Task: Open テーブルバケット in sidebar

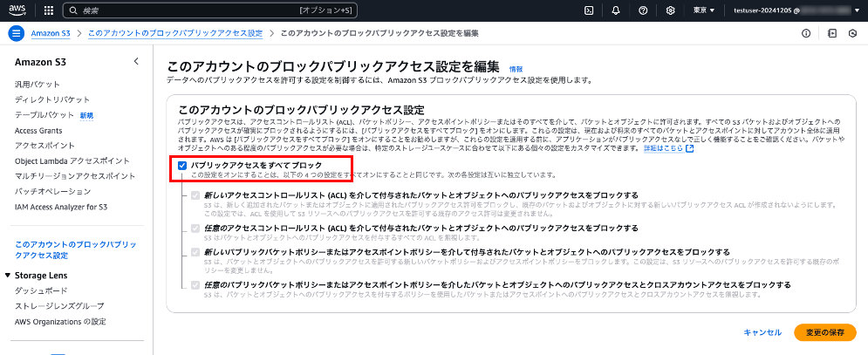Action: [x=44, y=115]
